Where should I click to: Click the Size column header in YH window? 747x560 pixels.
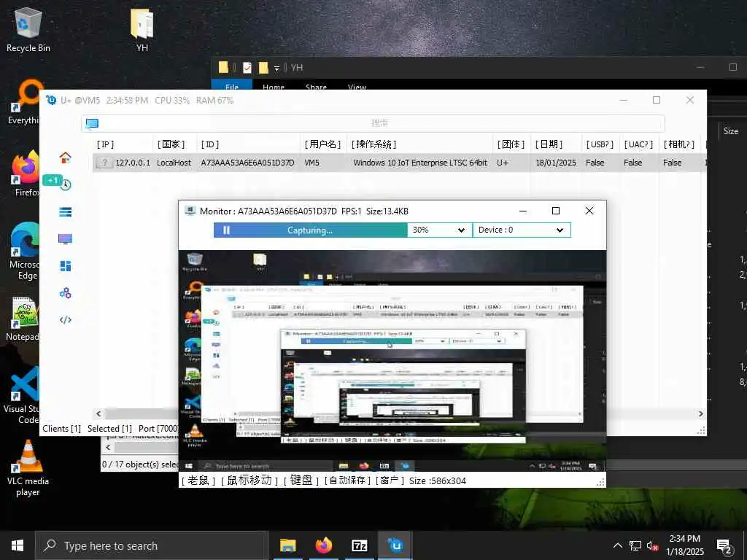(731, 131)
